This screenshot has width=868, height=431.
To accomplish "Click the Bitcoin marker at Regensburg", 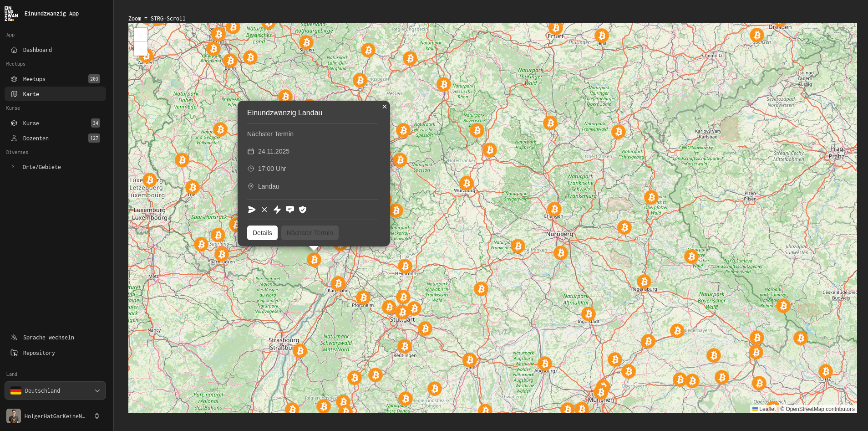I will (644, 282).
